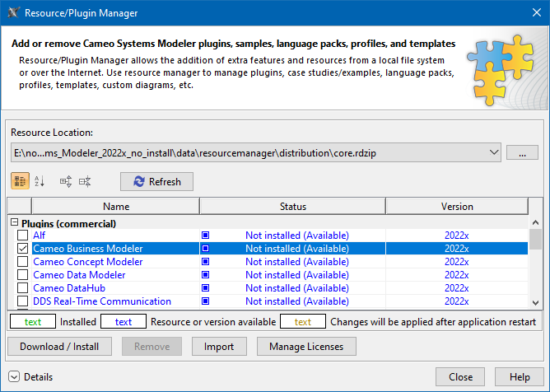Click the status icon for Alf

(x=206, y=236)
